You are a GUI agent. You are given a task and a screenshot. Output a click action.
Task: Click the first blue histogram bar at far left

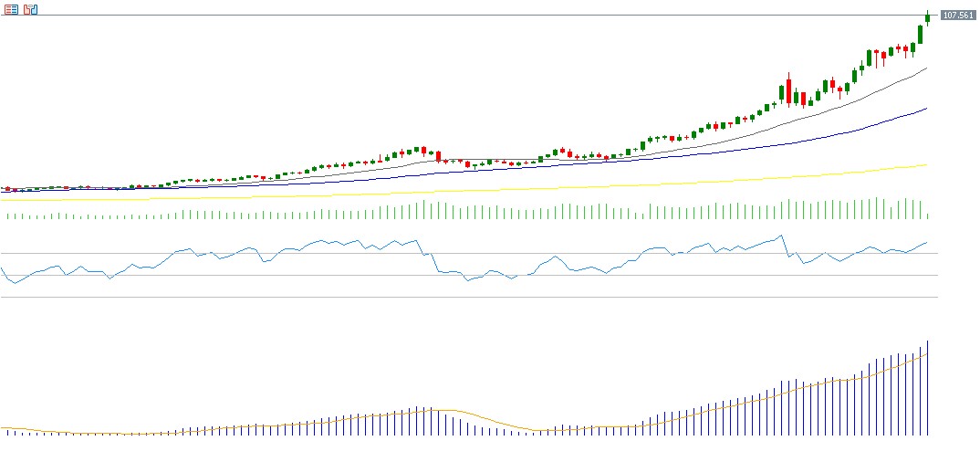click(7, 432)
